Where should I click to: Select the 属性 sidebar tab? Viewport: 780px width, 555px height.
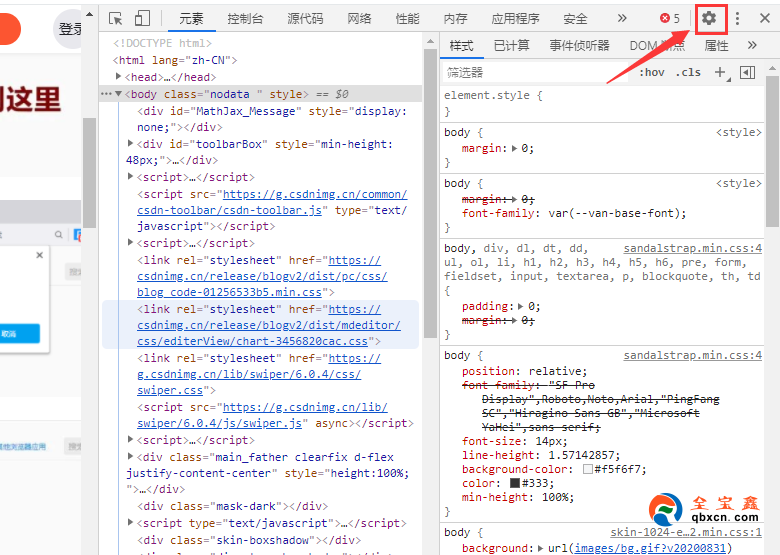(x=717, y=46)
